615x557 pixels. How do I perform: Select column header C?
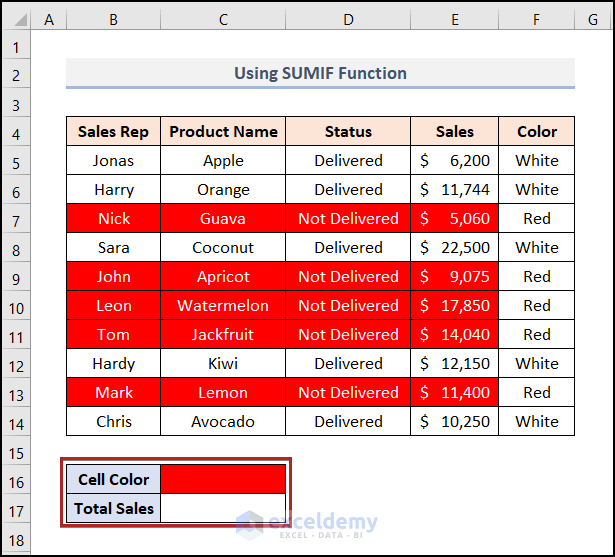click(x=223, y=18)
